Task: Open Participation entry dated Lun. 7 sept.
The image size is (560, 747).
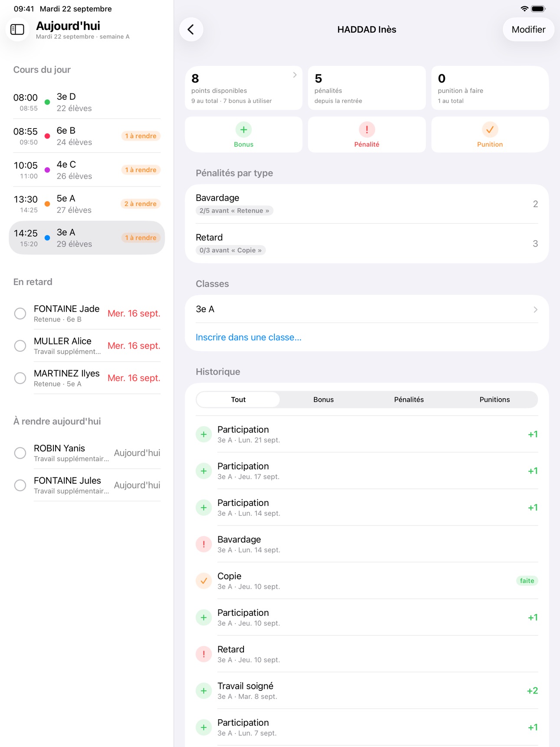Action: pyautogui.click(x=367, y=727)
